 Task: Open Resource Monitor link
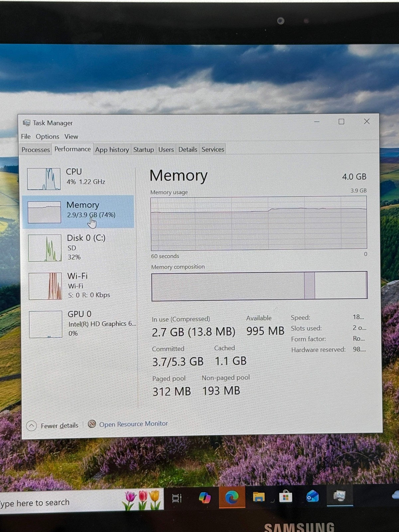click(134, 424)
